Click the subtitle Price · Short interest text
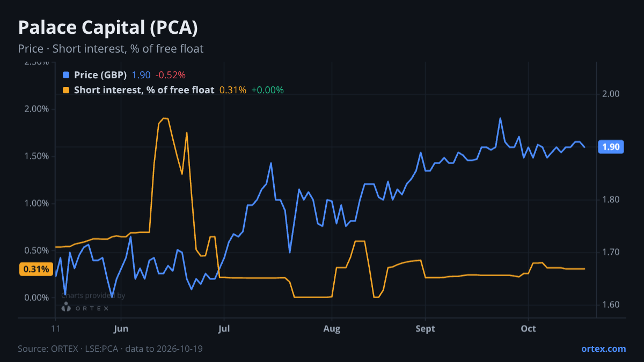The image size is (644, 362). pos(111,49)
